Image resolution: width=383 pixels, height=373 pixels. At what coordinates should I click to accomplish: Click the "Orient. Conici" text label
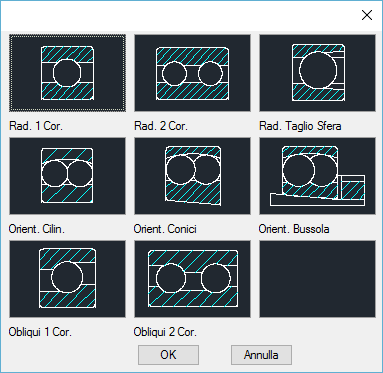click(x=165, y=229)
